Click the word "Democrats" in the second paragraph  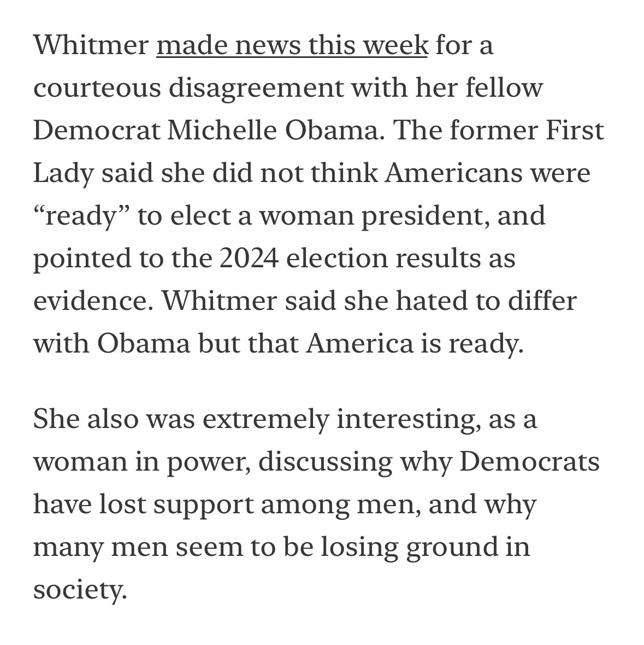529,462
